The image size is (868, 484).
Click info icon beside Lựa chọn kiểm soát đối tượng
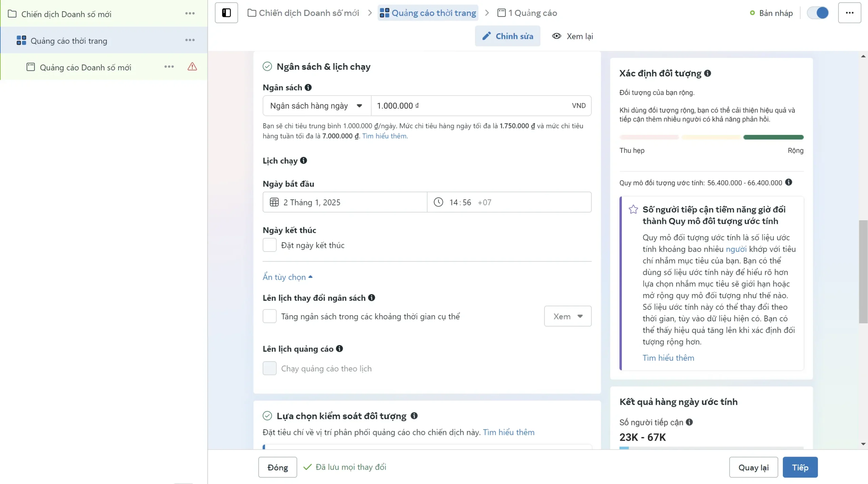(414, 416)
